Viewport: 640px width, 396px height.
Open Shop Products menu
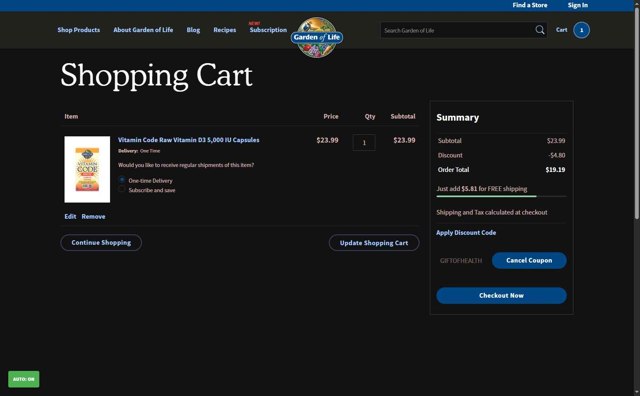click(79, 30)
